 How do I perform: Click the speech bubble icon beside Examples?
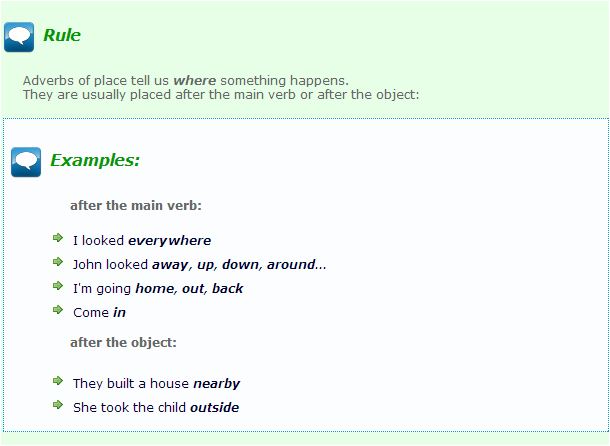tap(26, 162)
